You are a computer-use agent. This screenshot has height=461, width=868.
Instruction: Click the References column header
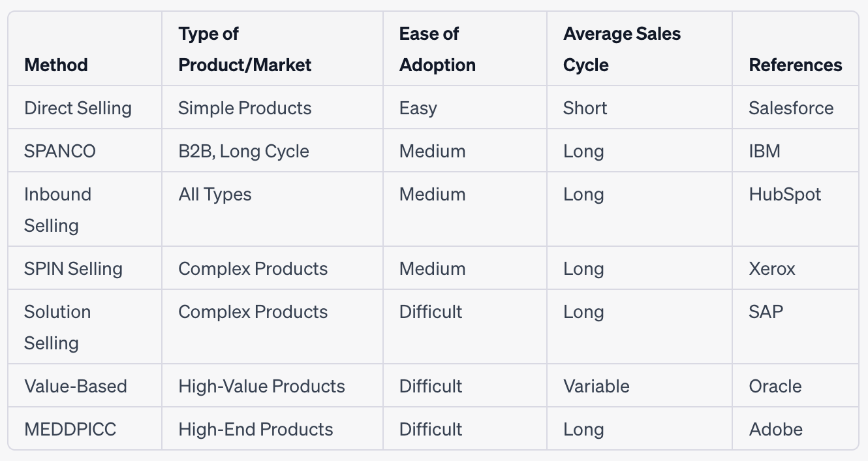[795, 65]
